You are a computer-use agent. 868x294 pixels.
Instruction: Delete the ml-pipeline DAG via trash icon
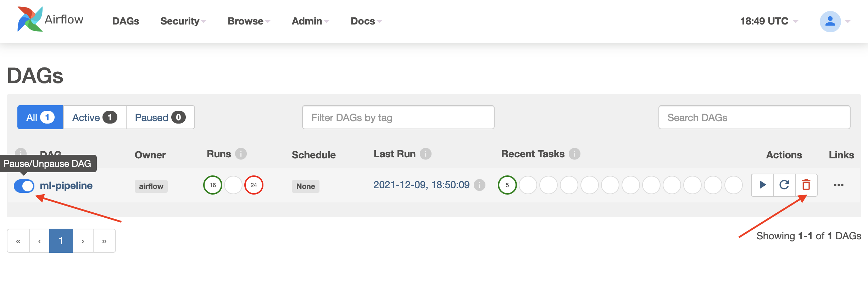(x=806, y=185)
